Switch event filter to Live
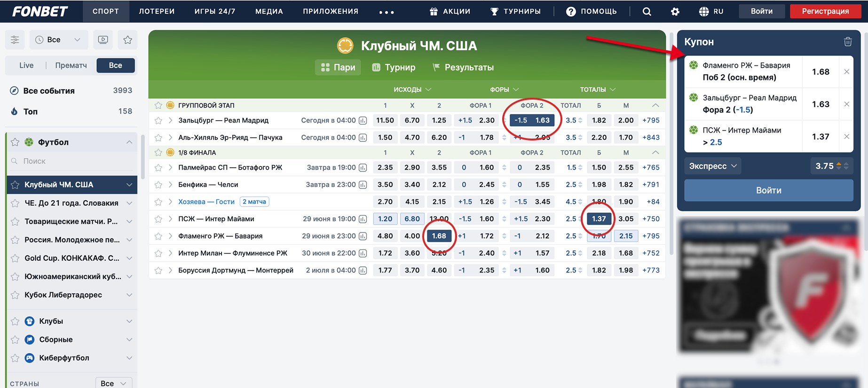 coord(26,65)
